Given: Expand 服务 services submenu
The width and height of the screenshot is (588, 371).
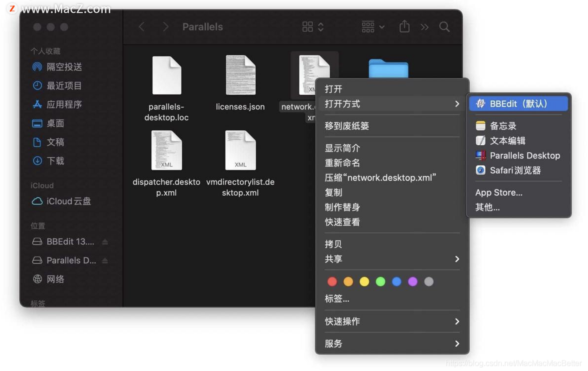Looking at the screenshot, I should point(392,343).
